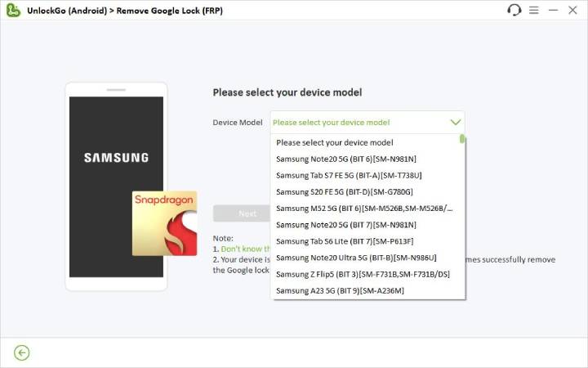Screen dimensions: 588x368
Task: Click the dropdown list scrollbar thumb
Action: pos(462,139)
